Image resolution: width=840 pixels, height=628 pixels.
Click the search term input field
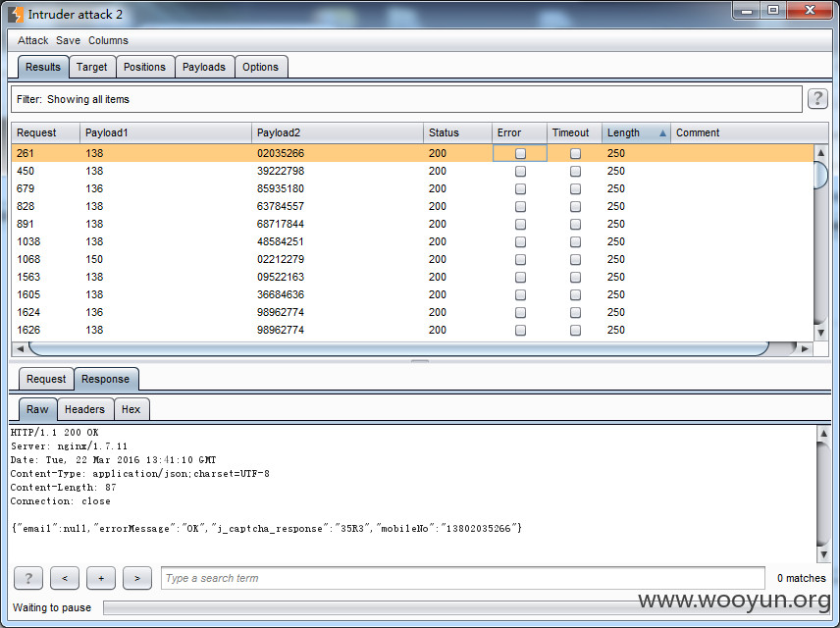point(463,578)
